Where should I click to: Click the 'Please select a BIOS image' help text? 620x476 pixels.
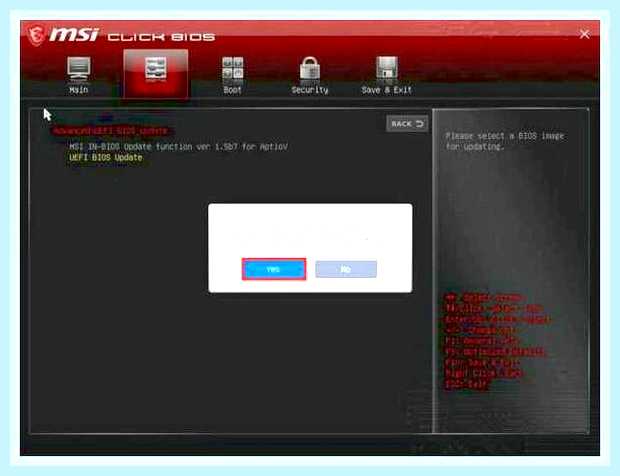[505, 141]
